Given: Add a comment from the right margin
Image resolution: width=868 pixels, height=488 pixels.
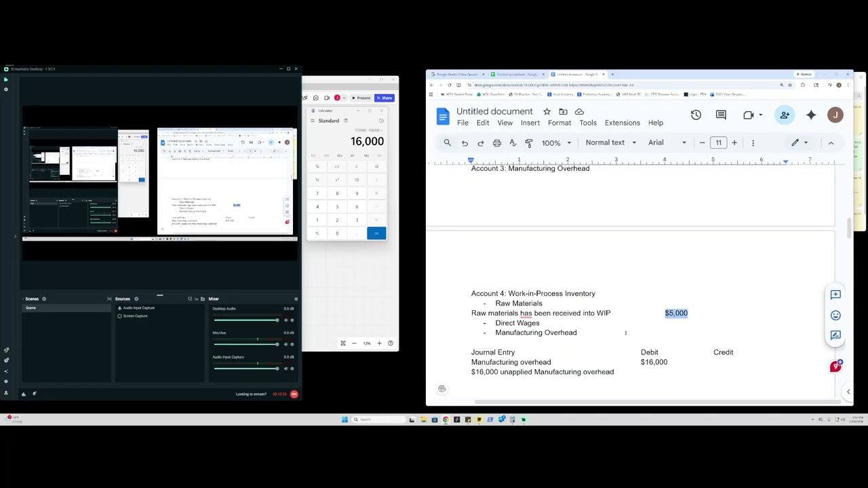Looking at the screenshot, I should 835,294.
